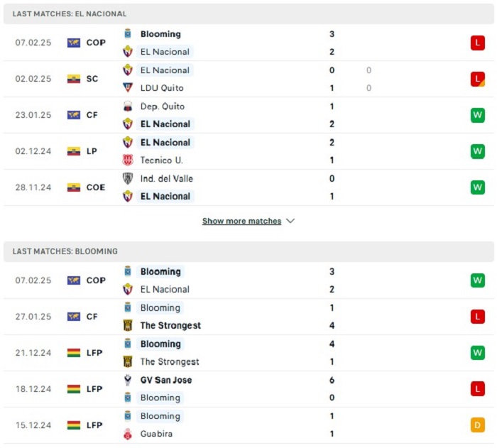Click the L badge on LDU Quito match
The image size is (497, 448).
pos(477,79)
